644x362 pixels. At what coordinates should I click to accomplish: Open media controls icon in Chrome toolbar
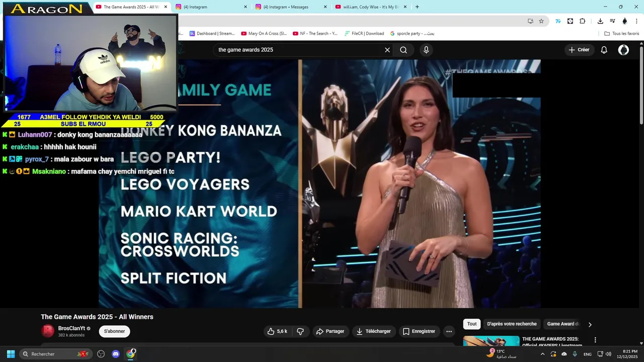[612, 21]
